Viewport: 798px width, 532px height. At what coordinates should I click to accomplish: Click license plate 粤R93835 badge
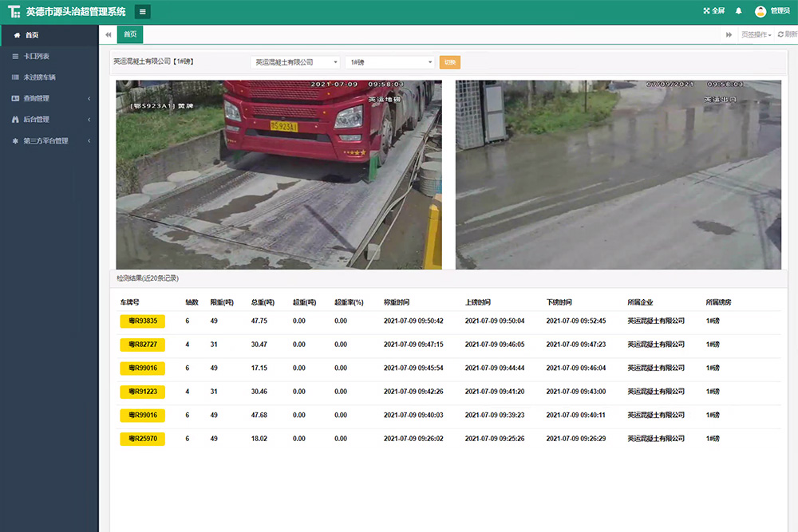142,321
